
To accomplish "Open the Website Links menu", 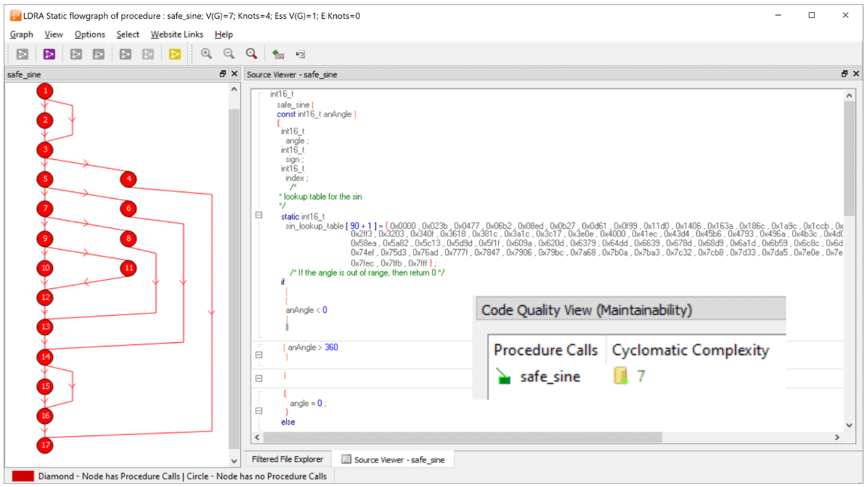I will tap(177, 35).
